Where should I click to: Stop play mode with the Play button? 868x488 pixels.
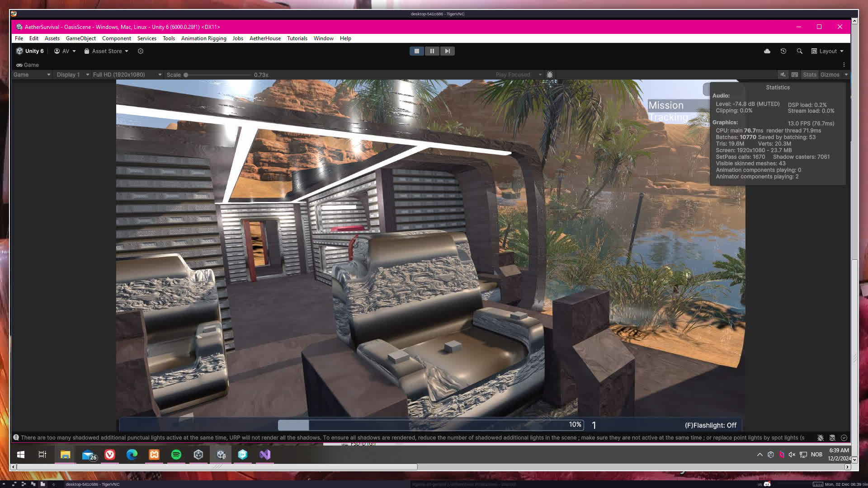416,51
